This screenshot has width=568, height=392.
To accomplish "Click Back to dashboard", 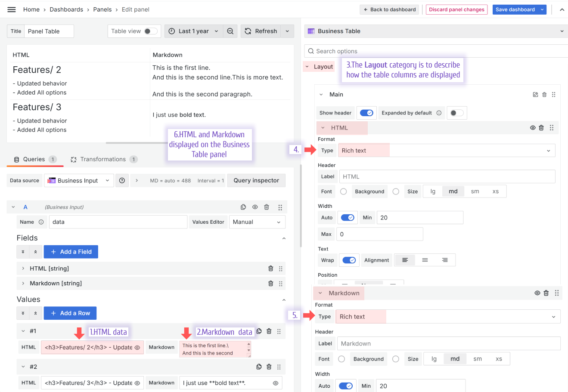I will (x=390, y=9).
